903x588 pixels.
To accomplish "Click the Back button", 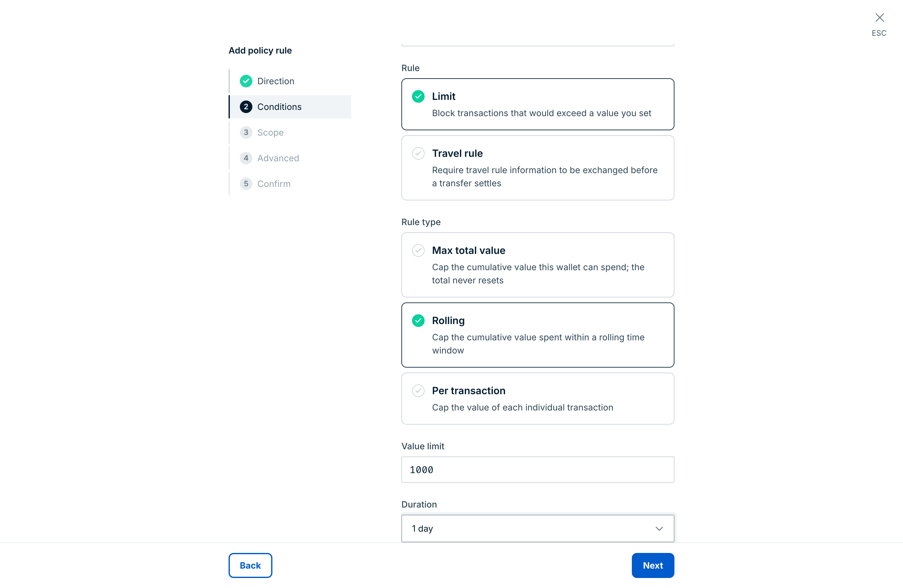I will tap(250, 565).
